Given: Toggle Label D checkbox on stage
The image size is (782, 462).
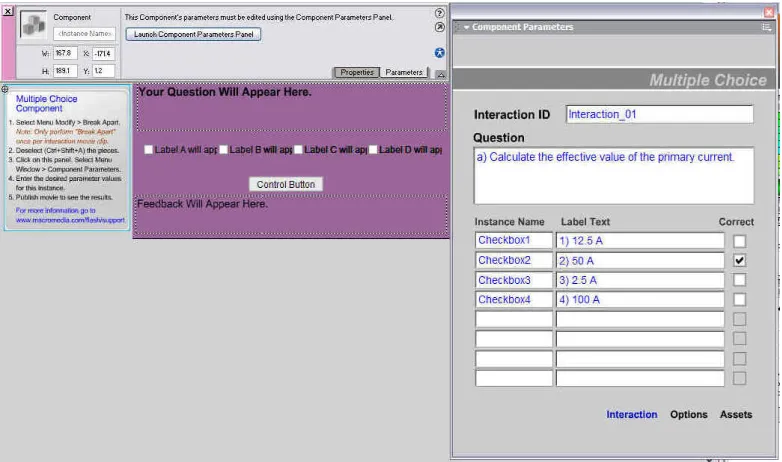Looking at the screenshot, I should pos(373,150).
